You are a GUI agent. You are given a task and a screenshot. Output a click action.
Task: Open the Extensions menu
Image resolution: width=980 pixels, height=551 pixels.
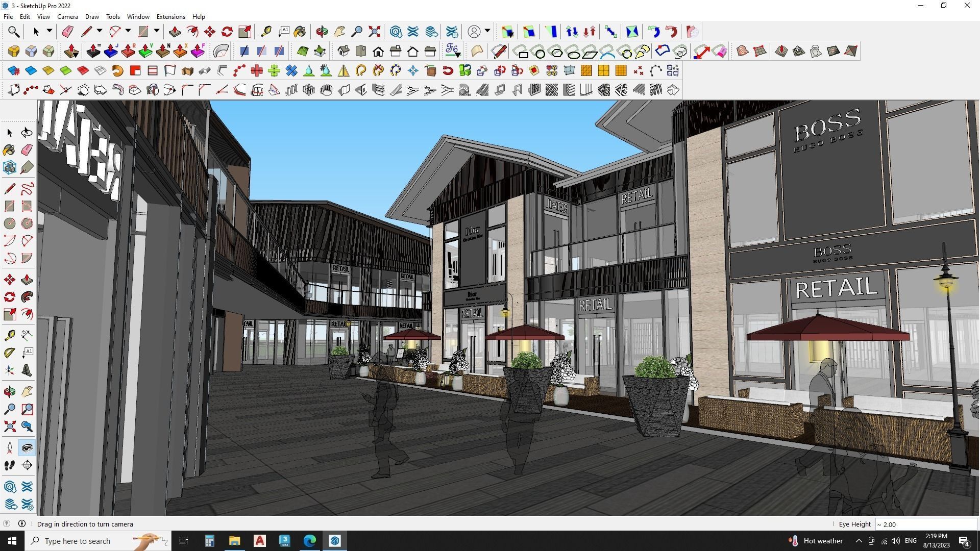click(x=170, y=17)
